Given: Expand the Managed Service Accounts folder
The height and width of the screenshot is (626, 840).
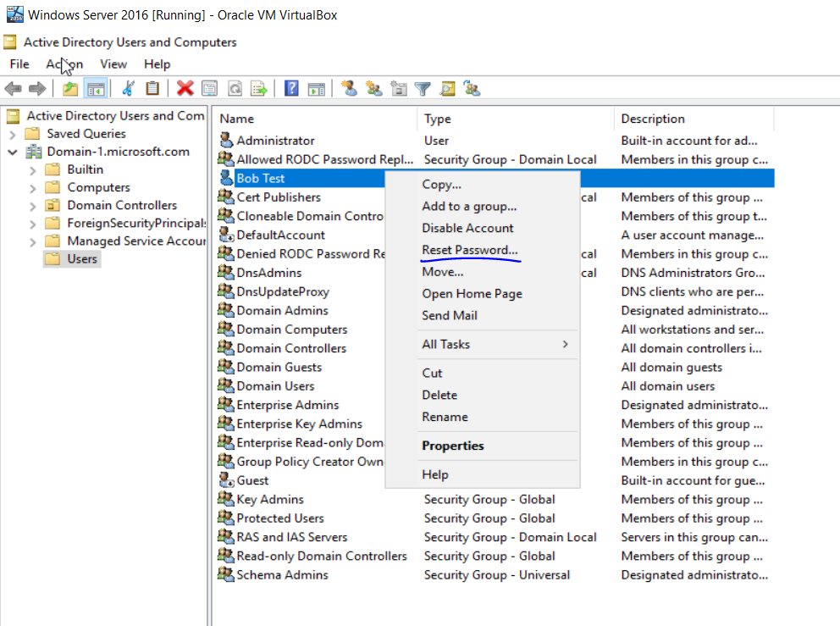Looking at the screenshot, I should 33,242.
